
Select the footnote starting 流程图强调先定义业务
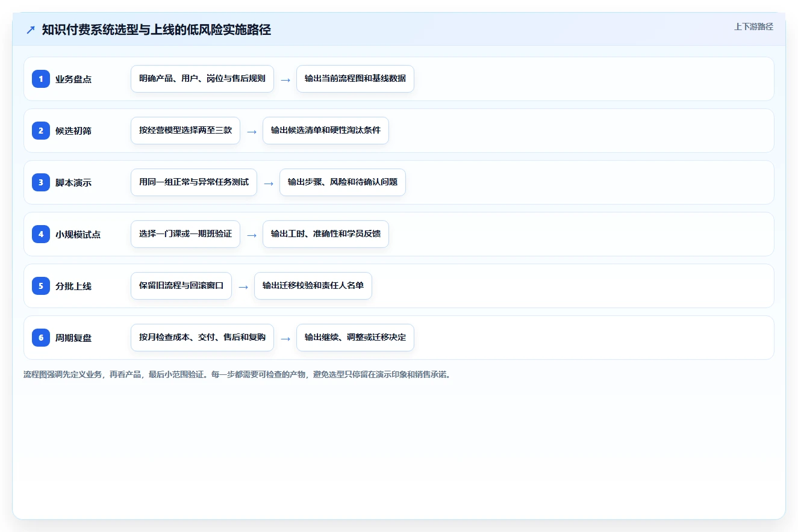[x=237, y=374]
